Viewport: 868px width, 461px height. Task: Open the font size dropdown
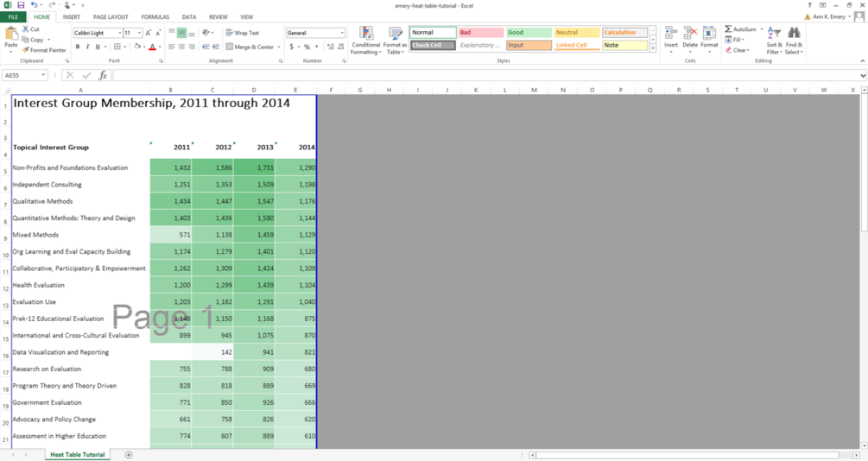(139, 33)
